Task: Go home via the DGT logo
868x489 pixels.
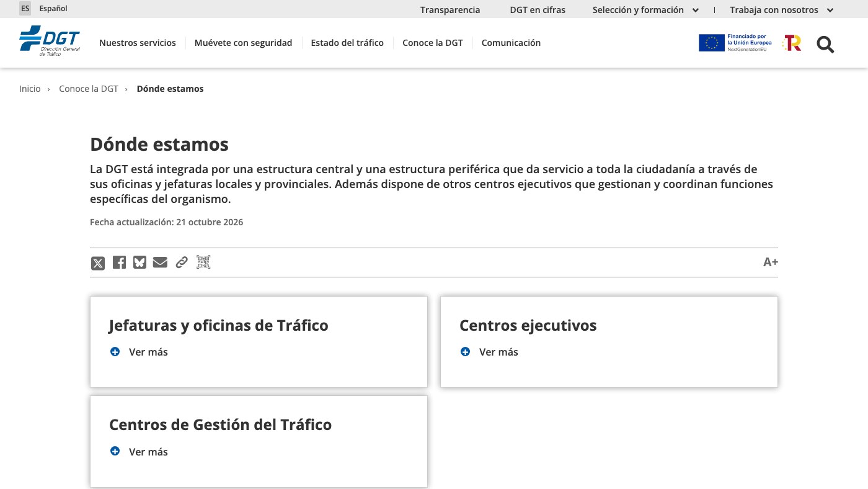Action: [x=50, y=42]
